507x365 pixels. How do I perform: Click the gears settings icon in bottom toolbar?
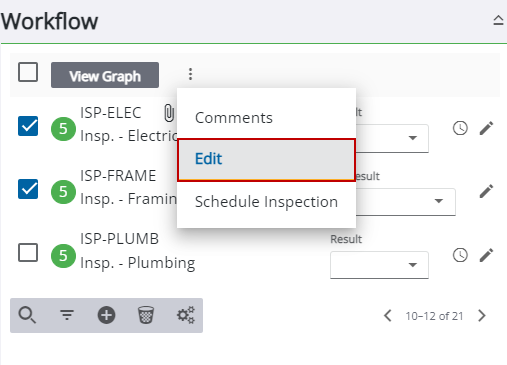[x=186, y=315]
